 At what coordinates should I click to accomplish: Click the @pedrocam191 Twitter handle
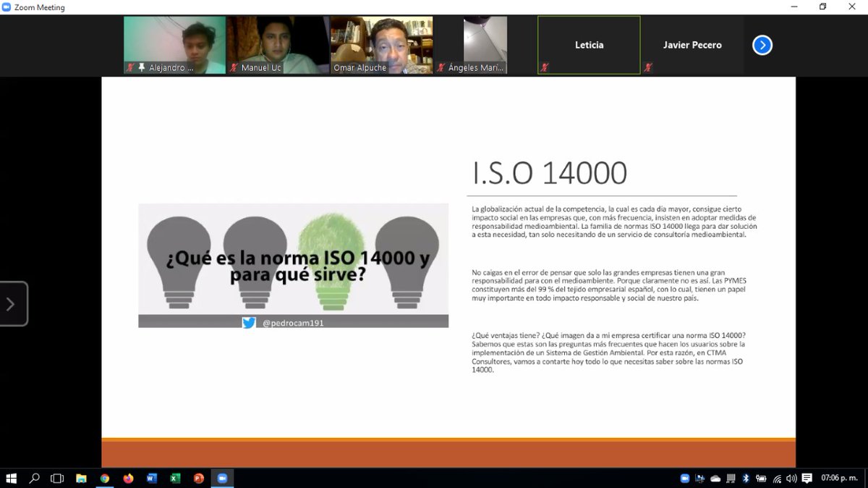pyautogui.click(x=293, y=323)
